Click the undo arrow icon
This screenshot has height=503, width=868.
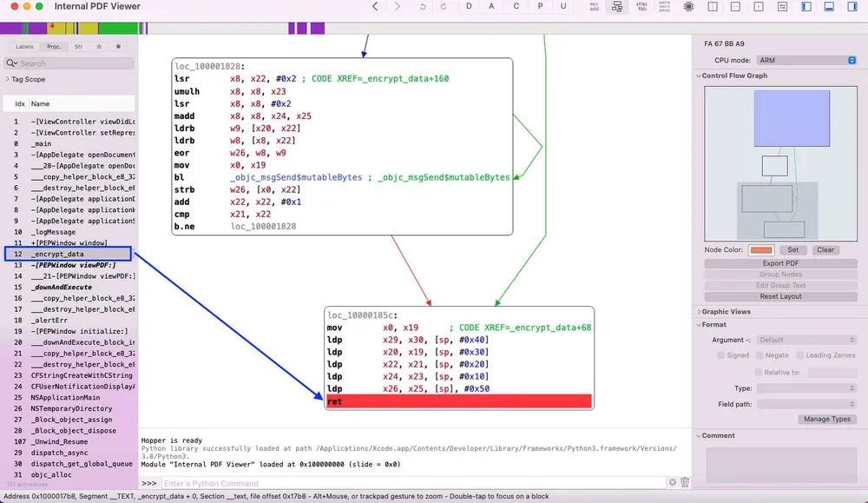point(423,7)
